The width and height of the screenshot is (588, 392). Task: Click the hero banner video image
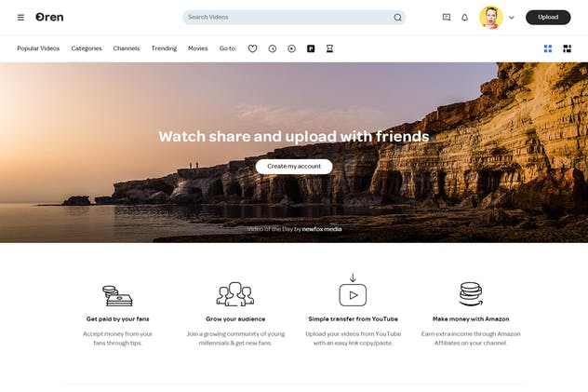point(294,153)
